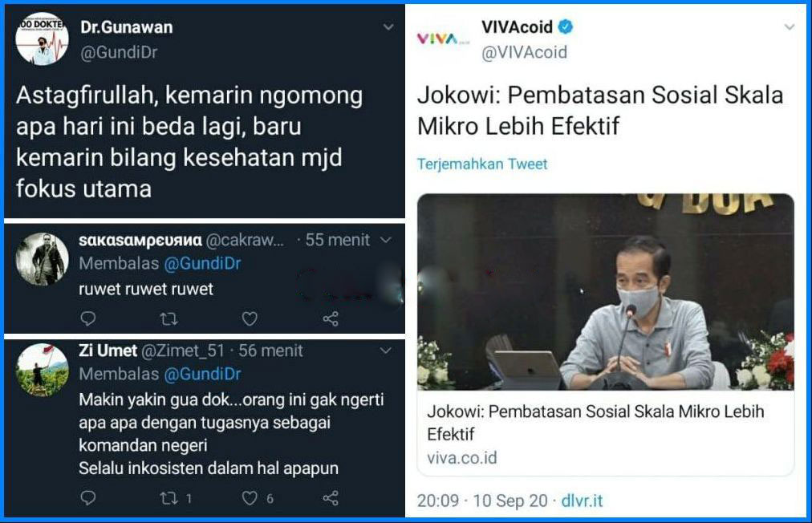Expand options for Zi Umet's reply
Screen dimensions: 812x523
(386, 351)
